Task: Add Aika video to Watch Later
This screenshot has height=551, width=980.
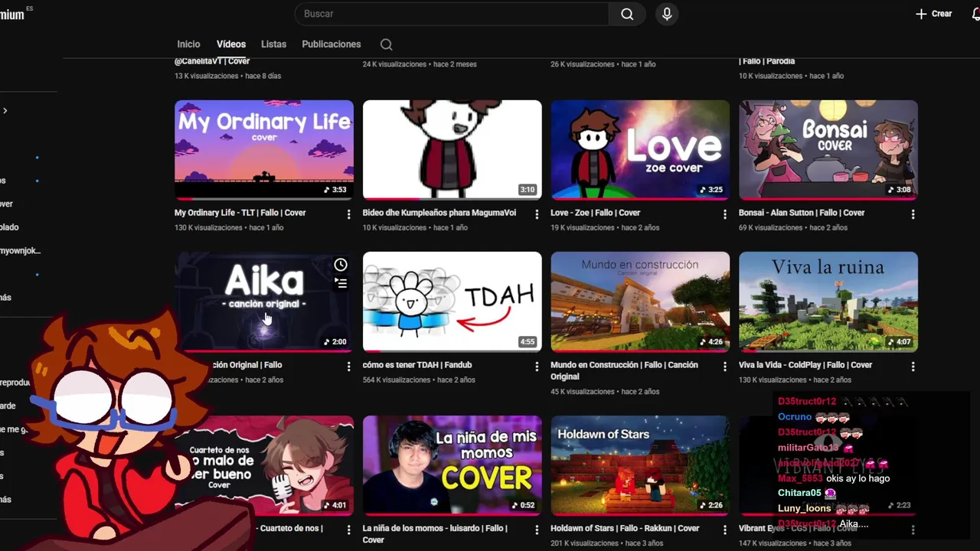Action: coord(341,265)
